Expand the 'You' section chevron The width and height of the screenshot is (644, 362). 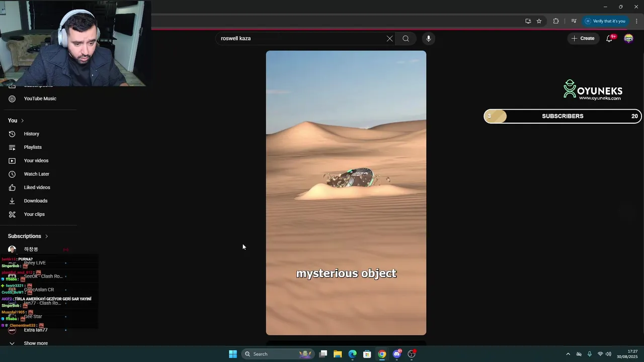tap(22, 121)
